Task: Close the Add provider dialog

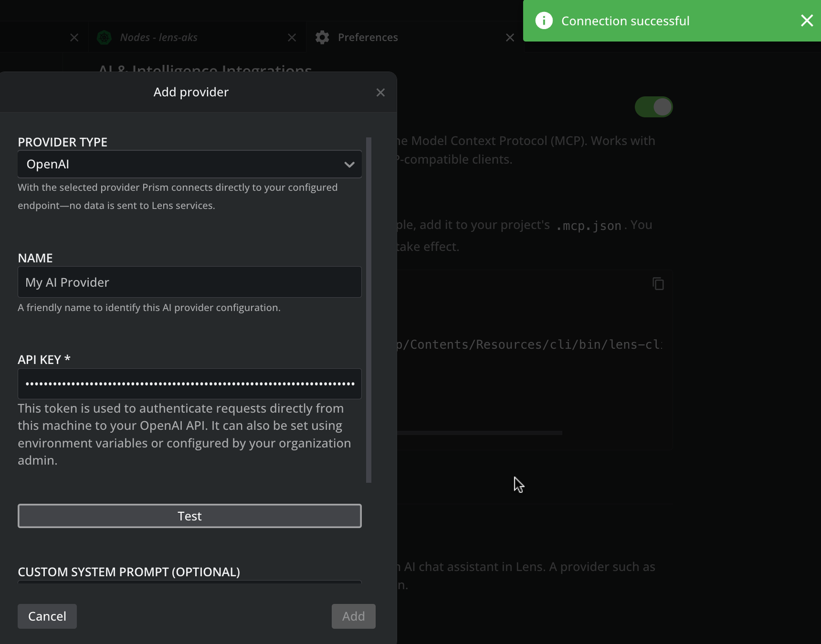Action: click(381, 92)
